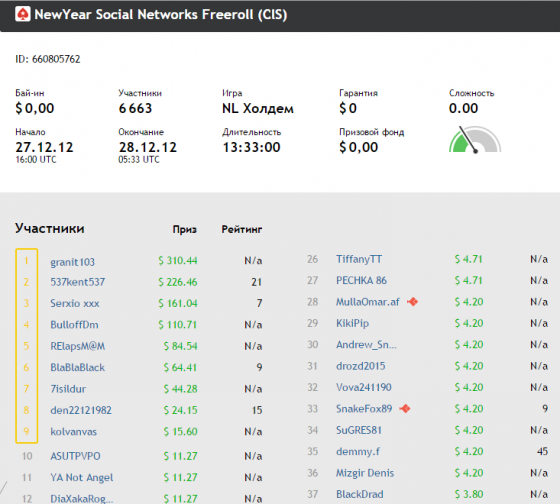Click the prize $ 84.54 for RElapsM@M

180,346
